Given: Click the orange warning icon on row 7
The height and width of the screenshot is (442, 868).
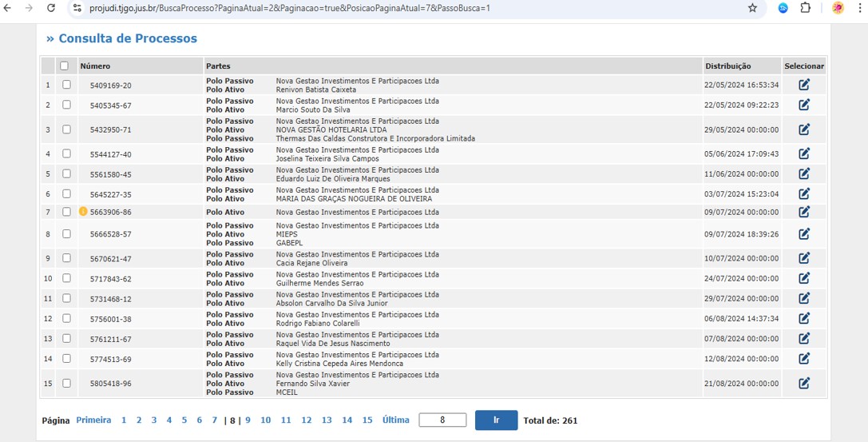Looking at the screenshot, I should (83, 212).
